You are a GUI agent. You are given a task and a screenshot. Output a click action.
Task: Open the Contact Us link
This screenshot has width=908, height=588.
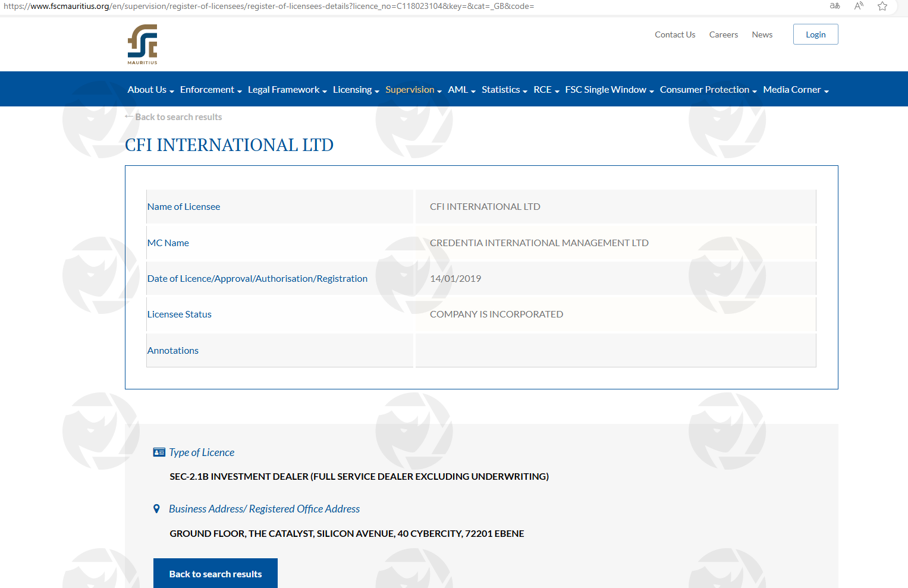(x=675, y=34)
